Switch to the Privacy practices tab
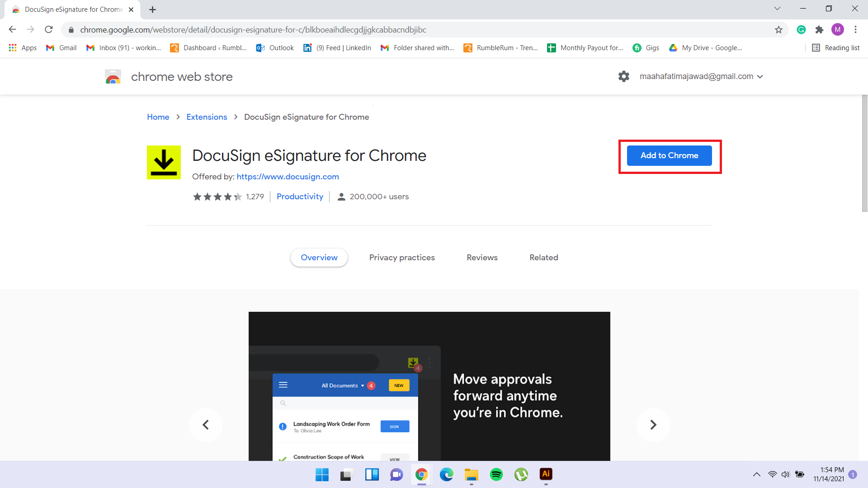 pyautogui.click(x=402, y=258)
